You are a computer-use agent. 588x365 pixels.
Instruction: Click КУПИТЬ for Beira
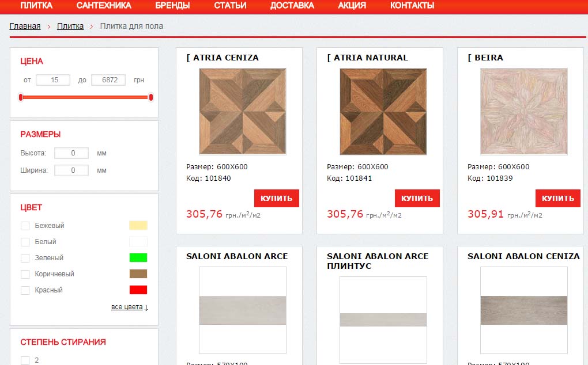pyautogui.click(x=557, y=199)
